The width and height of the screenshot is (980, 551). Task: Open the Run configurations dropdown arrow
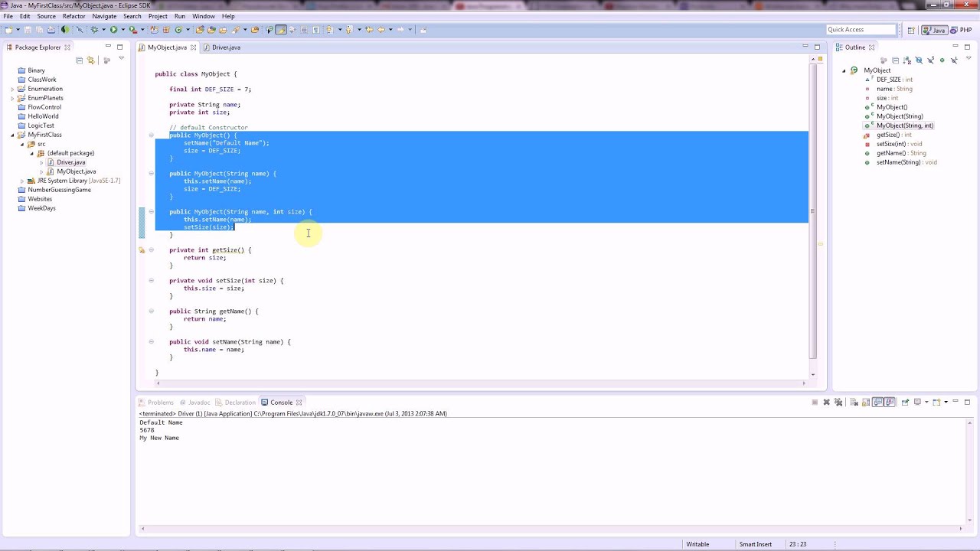[122, 30]
